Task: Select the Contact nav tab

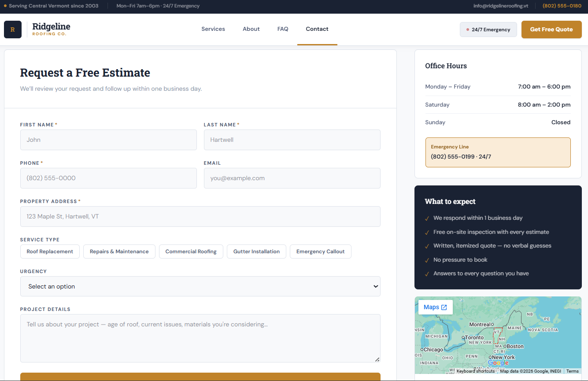Action: pos(317,29)
